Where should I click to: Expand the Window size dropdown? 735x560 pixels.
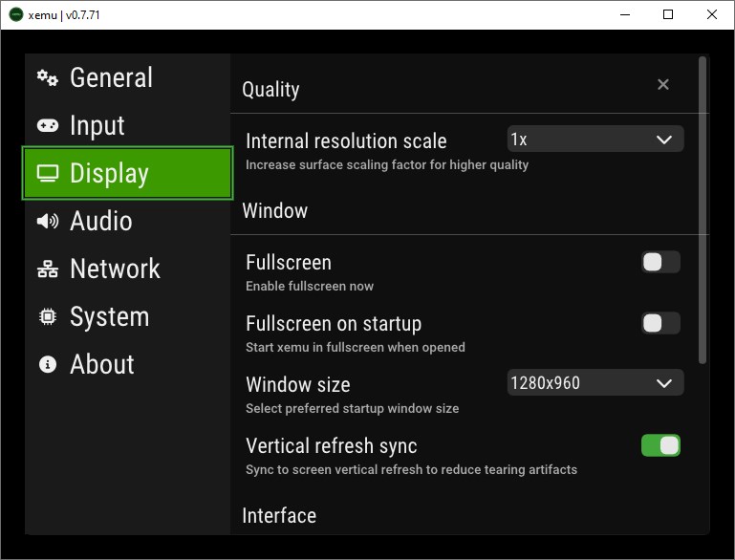(594, 383)
